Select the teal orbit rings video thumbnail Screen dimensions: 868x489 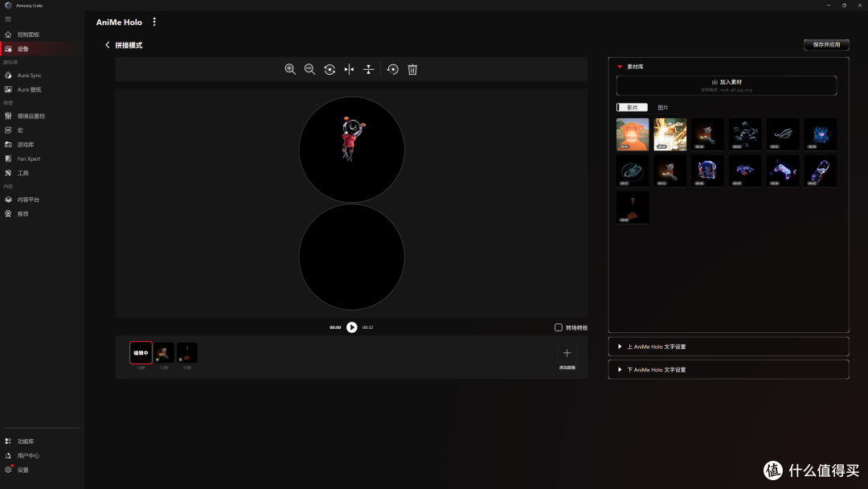pos(633,171)
